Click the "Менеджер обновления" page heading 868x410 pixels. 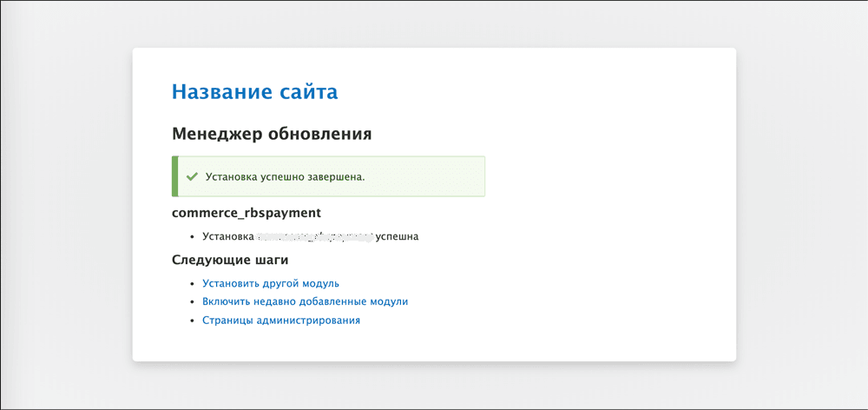click(x=272, y=134)
